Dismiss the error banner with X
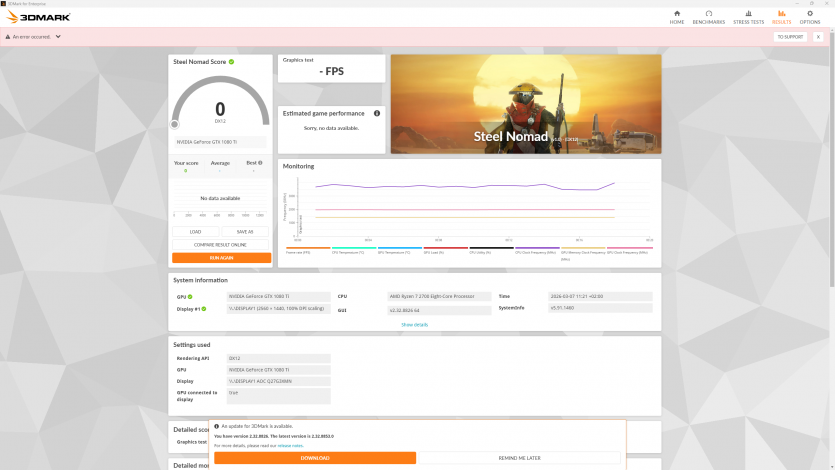Viewport: 835px width, 470px height. click(x=817, y=37)
